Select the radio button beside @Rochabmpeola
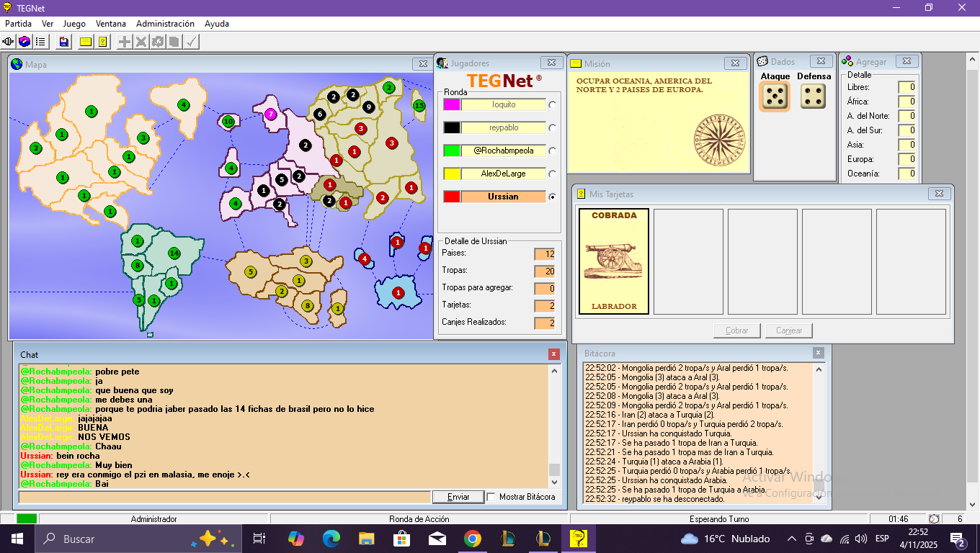This screenshot has width=980, height=553. (553, 150)
